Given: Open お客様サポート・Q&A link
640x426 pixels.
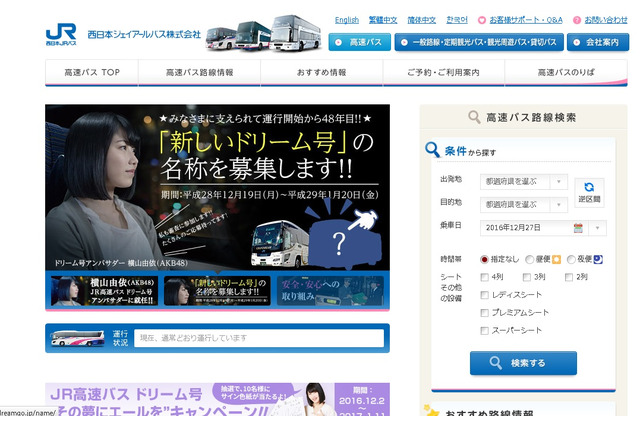Looking at the screenshot, I should pyautogui.click(x=526, y=20).
